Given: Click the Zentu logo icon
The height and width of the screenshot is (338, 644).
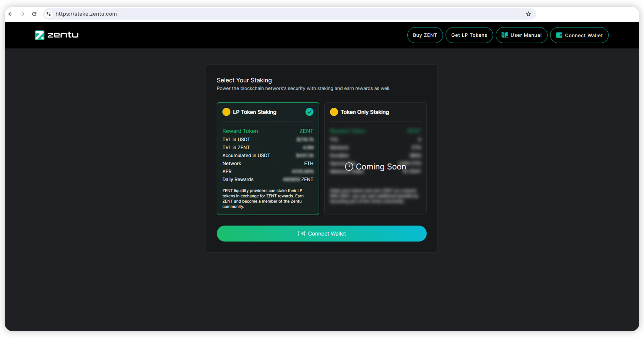Looking at the screenshot, I should click(x=40, y=35).
